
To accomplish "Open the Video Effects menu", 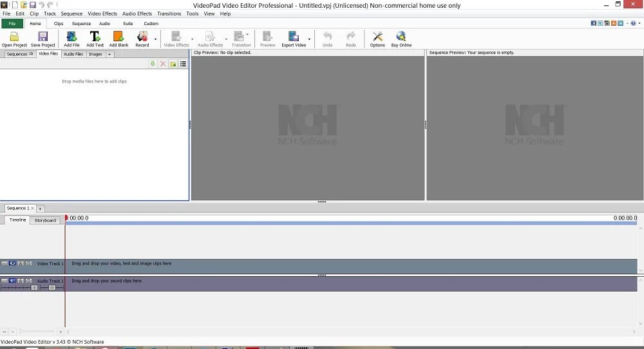I will tap(102, 14).
